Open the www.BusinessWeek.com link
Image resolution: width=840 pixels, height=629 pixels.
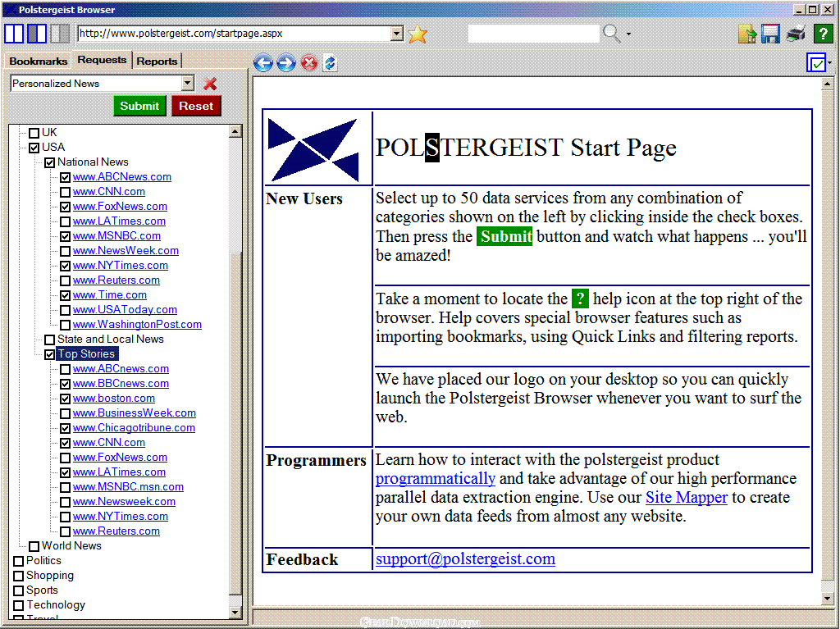pyautogui.click(x=135, y=413)
